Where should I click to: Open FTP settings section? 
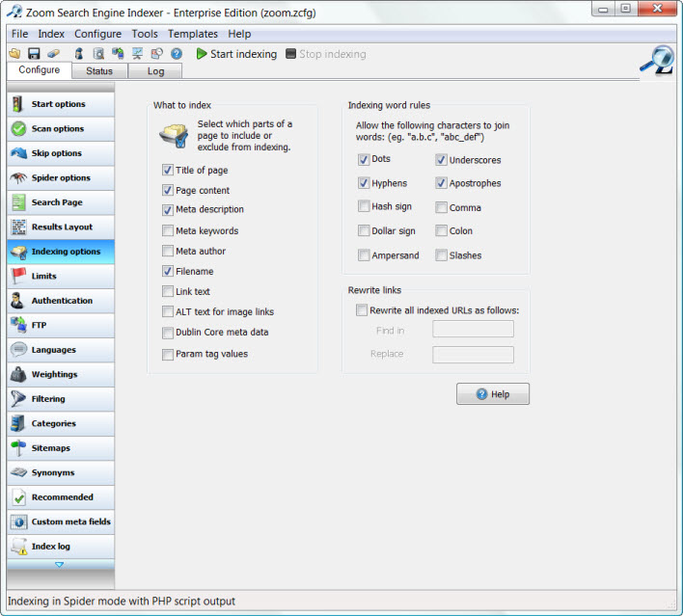click(x=61, y=325)
